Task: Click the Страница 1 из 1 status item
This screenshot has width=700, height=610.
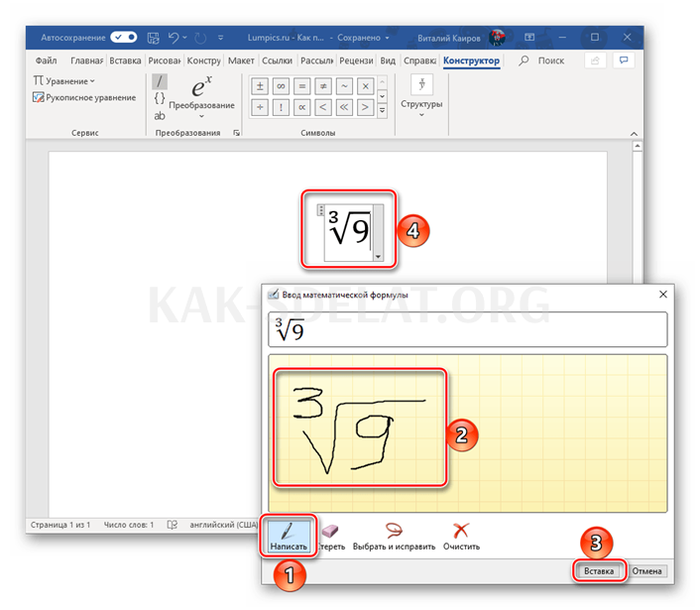Action: click(x=60, y=525)
